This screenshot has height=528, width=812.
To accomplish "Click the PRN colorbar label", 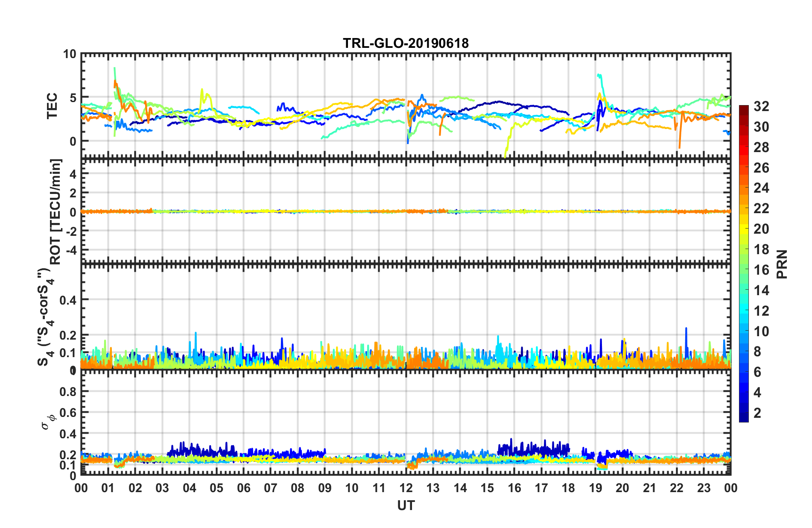I will (x=782, y=264).
